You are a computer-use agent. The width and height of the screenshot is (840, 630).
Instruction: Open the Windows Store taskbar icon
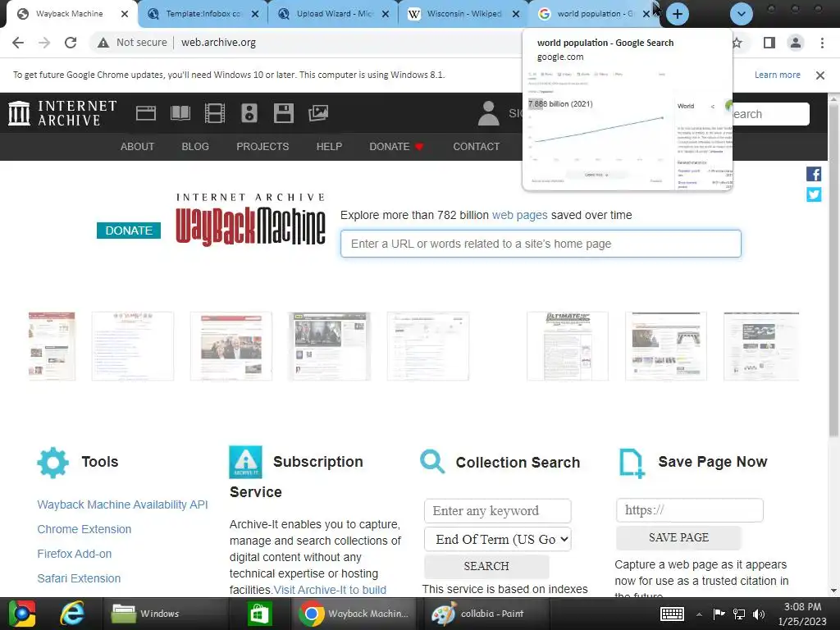[259, 614]
